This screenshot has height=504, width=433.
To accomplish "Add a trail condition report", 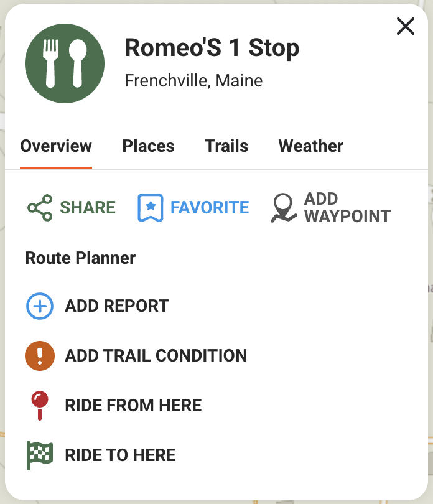I will tap(155, 355).
